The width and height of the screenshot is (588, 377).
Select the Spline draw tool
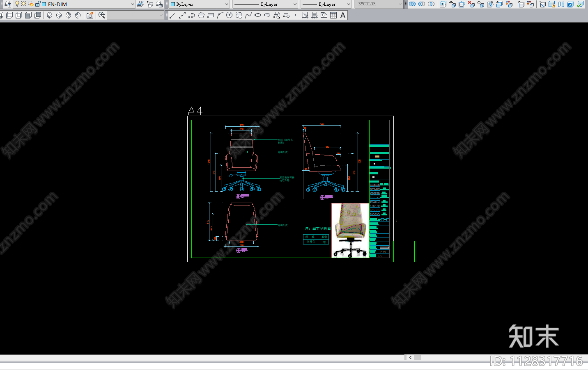tap(248, 15)
